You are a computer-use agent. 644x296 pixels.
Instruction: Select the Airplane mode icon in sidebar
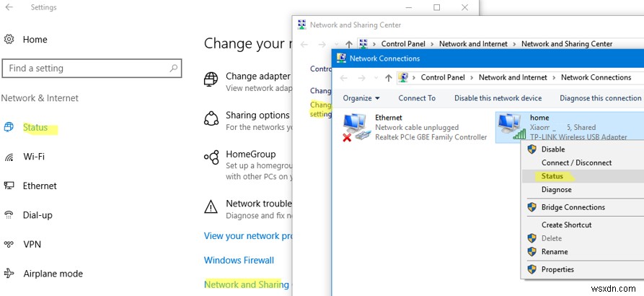coord(9,274)
